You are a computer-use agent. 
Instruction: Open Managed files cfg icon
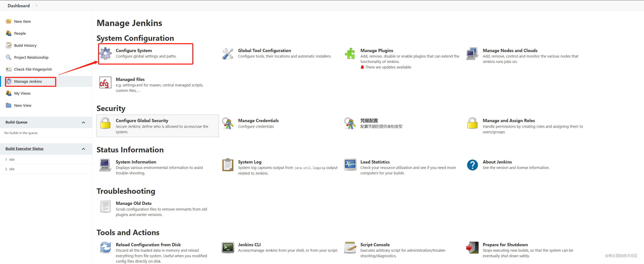[105, 83]
